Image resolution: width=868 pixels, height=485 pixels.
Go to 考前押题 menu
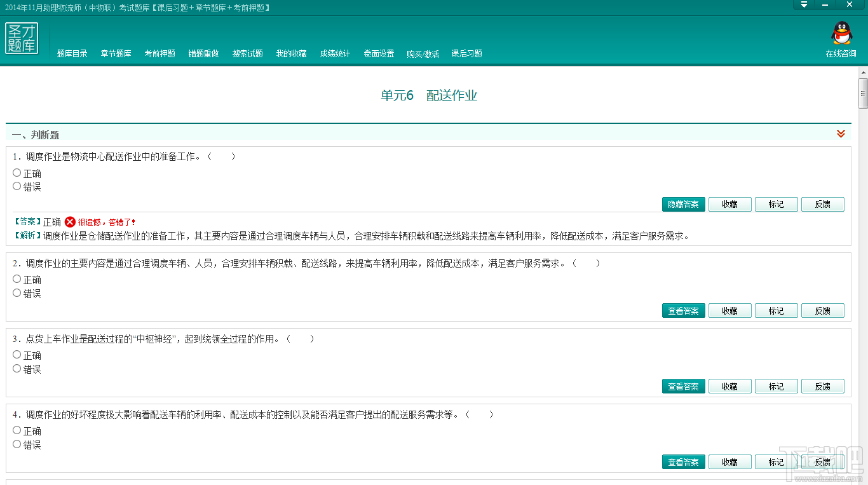point(159,53)
